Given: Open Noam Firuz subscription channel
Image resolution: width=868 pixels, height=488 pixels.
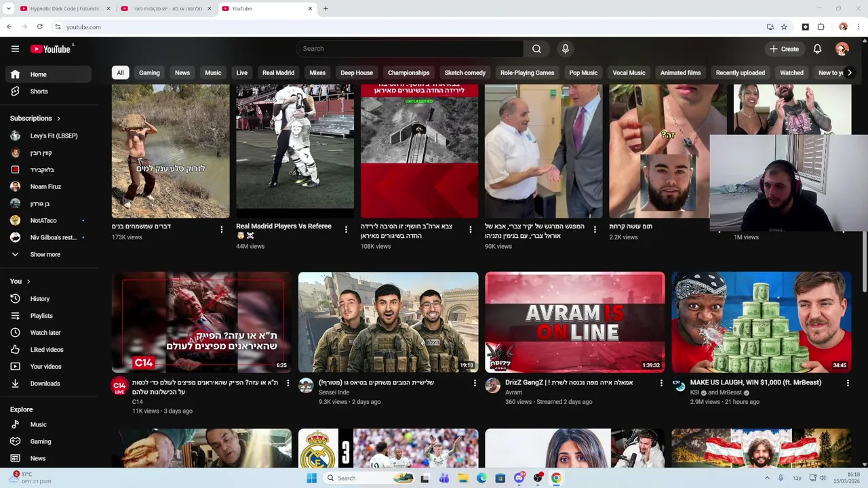Looking at the screenshot, I should coord(48,186).
